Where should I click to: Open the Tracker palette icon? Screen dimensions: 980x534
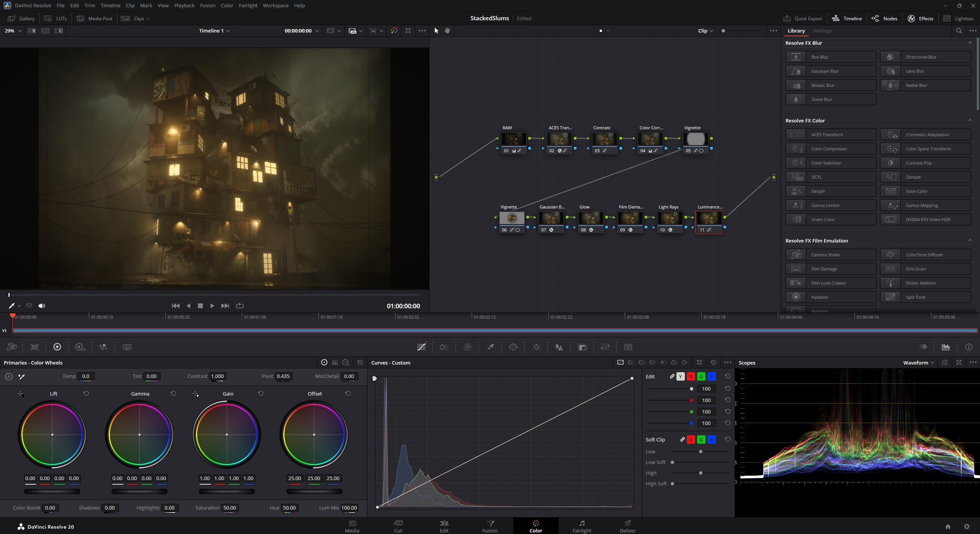tap(537, 347)
